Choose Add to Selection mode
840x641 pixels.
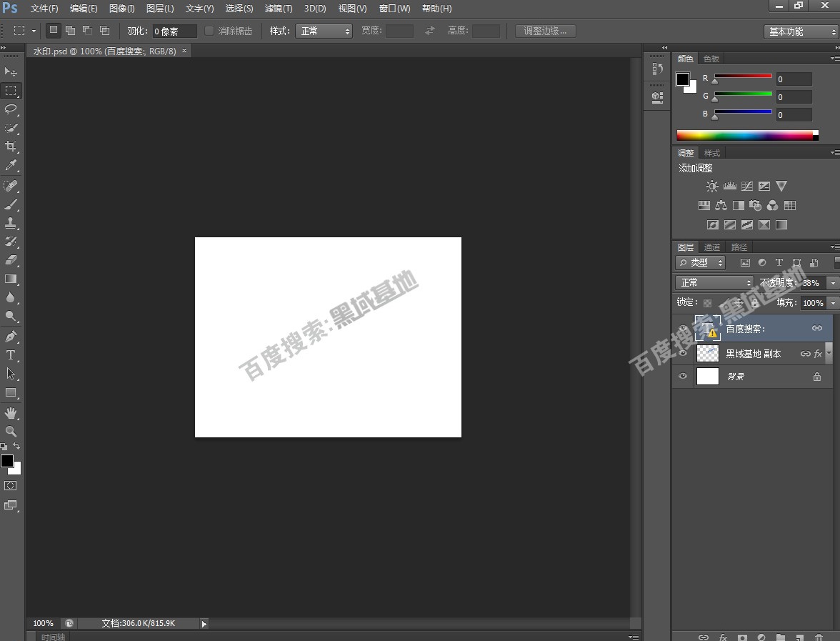[x=70, y=31]
